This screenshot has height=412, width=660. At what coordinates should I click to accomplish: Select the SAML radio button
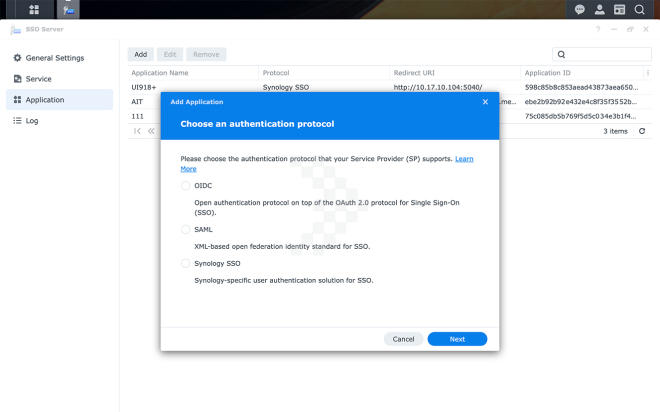(x=185, y=229)
